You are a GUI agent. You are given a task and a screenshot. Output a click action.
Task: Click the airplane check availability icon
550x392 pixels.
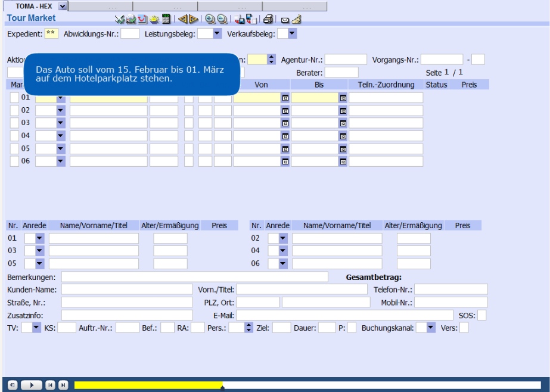[x=120, y=19]
